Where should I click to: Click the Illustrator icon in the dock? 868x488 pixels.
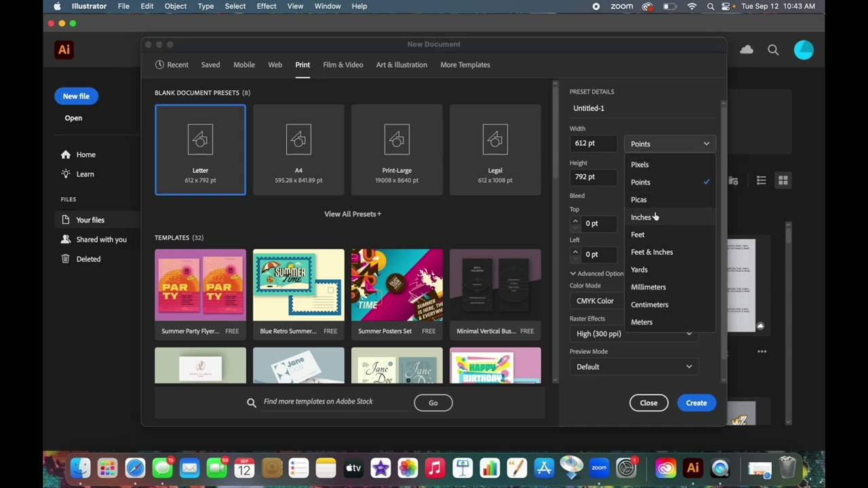[x=692, y=468]
